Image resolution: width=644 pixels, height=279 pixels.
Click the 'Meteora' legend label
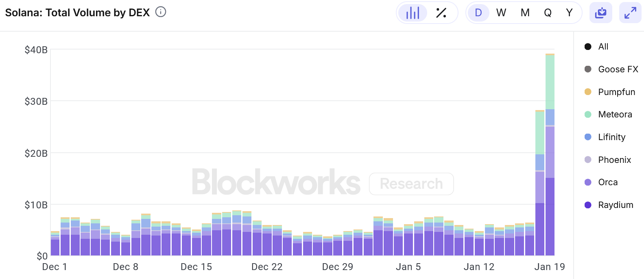tap(615, 115)
